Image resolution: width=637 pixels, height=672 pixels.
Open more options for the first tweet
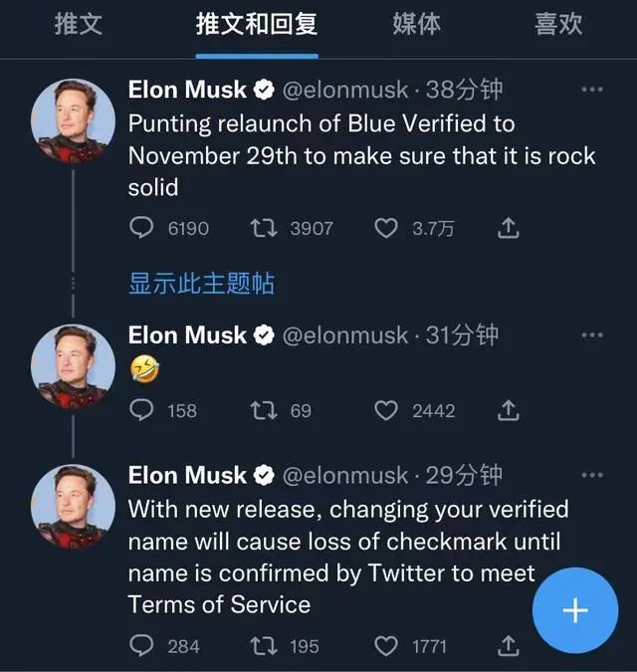pyautogui.click(x=592, y=90)
